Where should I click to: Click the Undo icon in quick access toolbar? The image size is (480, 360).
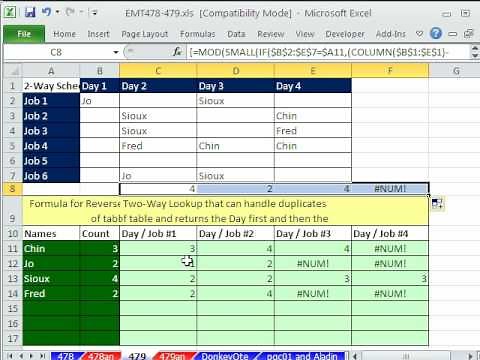(46, 12)
